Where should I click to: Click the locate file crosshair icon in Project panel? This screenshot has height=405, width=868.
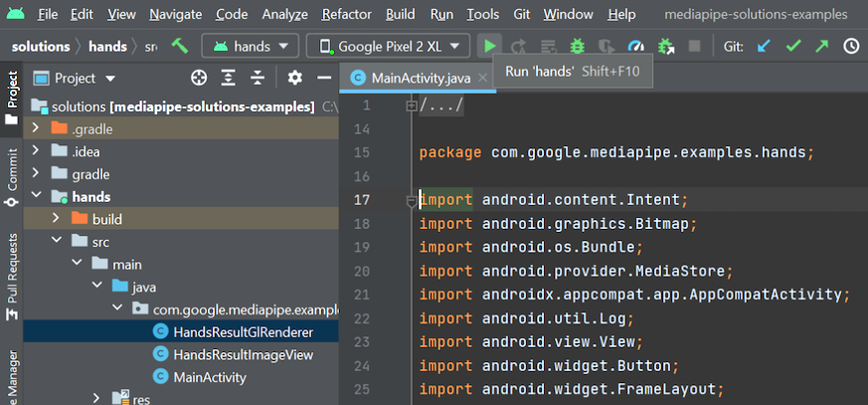point(199,78)
